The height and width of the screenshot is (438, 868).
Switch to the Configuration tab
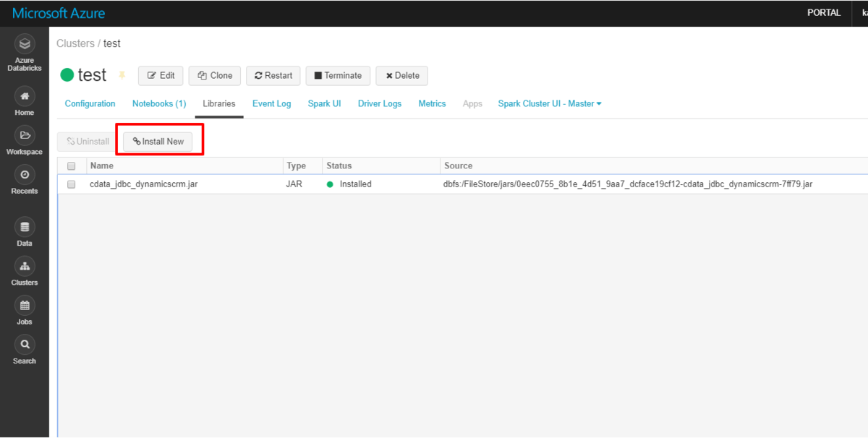90,103
